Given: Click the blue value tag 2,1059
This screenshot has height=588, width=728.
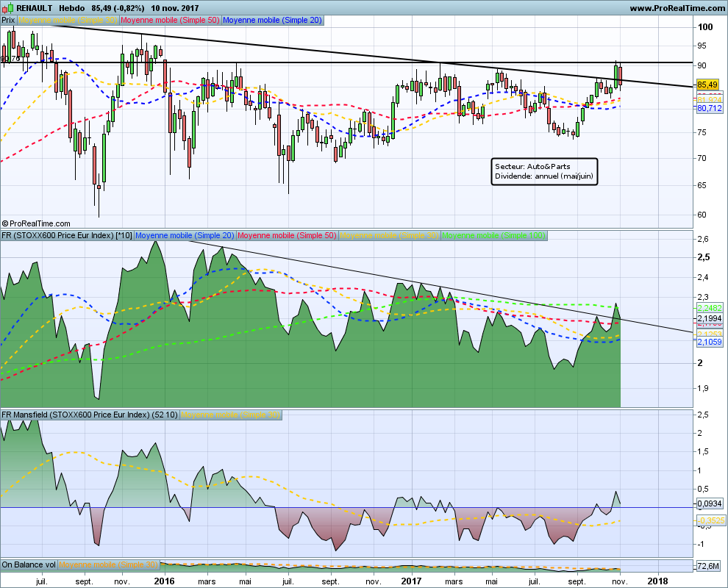Looking at the screenshot, I should coord(710,342).
